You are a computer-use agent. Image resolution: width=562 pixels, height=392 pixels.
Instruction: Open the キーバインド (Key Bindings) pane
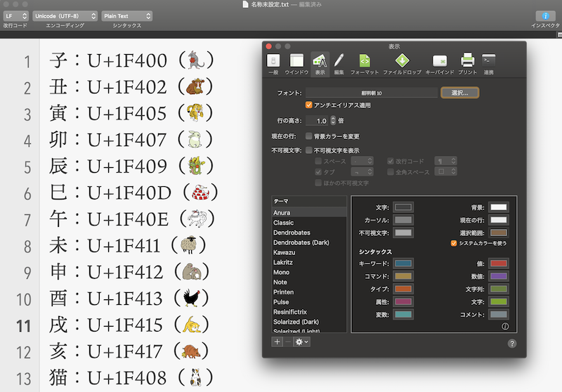pyautogui.click(x=440, y=62)
